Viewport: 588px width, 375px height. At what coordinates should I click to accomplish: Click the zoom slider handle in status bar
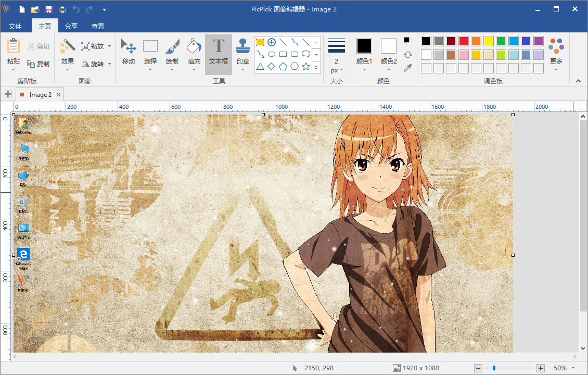pos(494,368)
